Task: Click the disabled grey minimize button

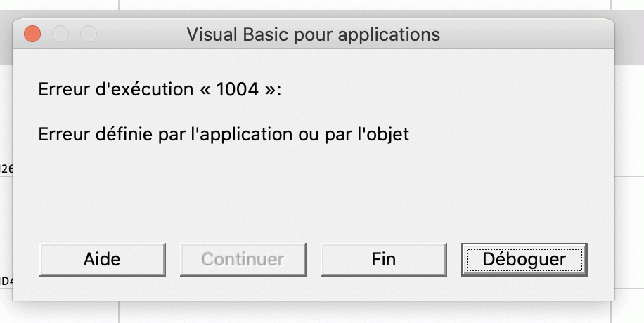Action: [x=60, y=34]
